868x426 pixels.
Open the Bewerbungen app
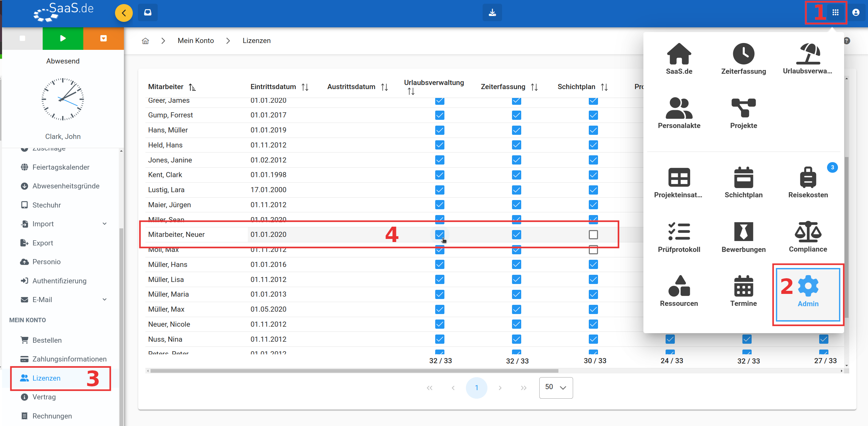point(743,237)
